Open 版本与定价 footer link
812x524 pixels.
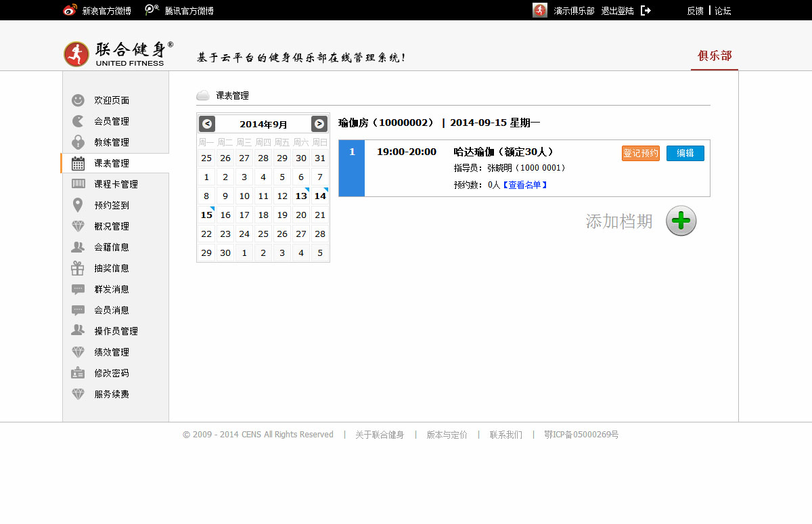tap(447, 435)
